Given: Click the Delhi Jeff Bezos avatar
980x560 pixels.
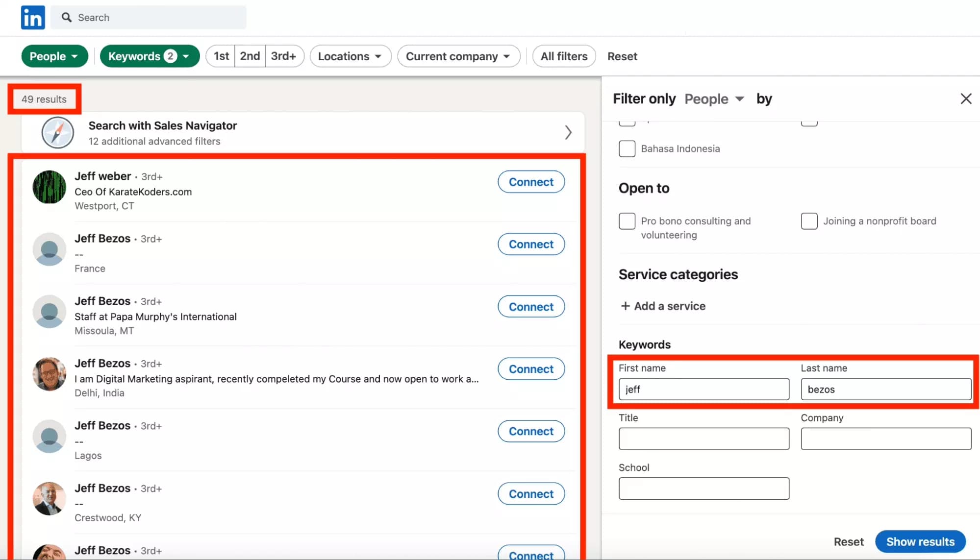Looking at the screenshot, I should pos(49,374).
